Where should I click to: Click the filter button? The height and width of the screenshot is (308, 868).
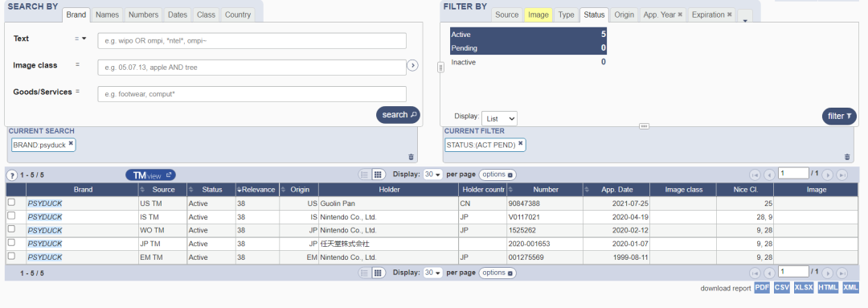point(839,116)
